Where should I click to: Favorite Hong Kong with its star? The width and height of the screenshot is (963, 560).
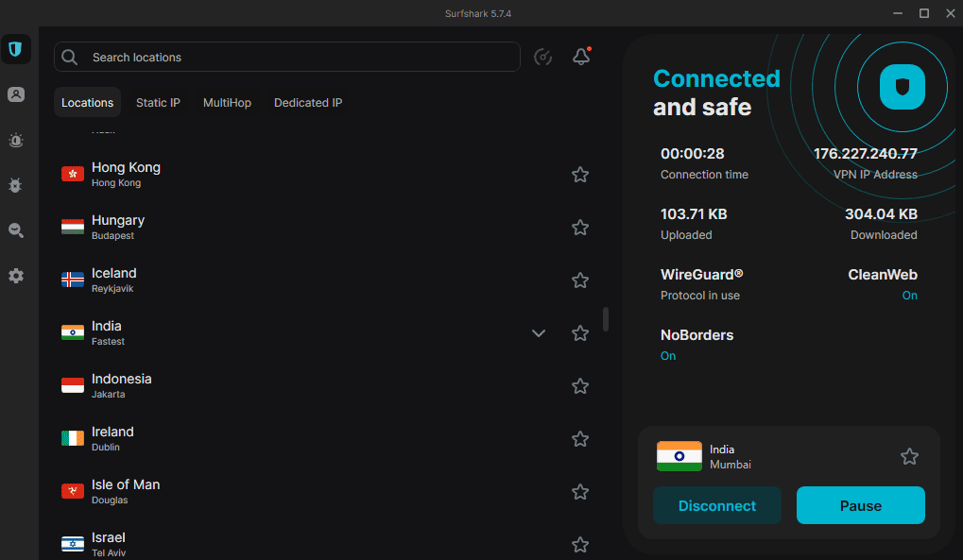580,175
